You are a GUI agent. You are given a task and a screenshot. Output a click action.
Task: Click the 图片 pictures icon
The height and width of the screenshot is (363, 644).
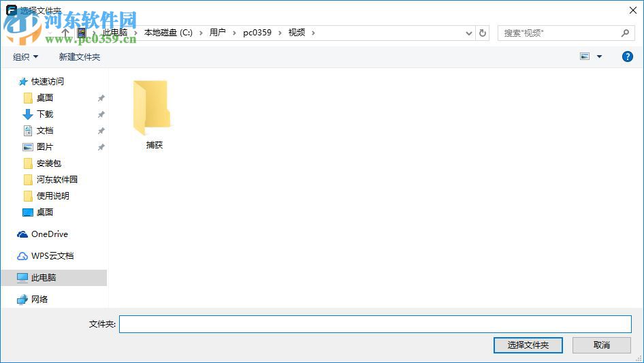point(27,146)
